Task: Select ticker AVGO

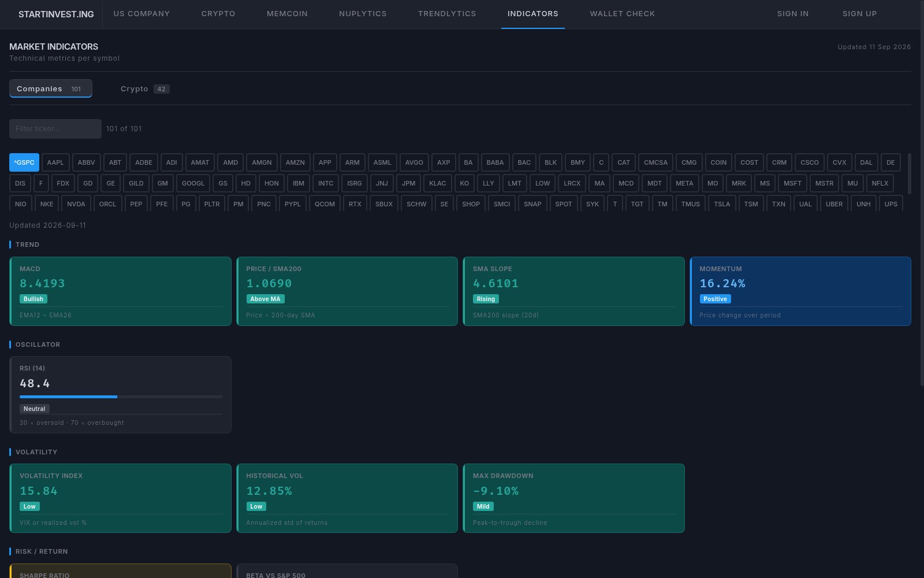Action: pos(414,162)
